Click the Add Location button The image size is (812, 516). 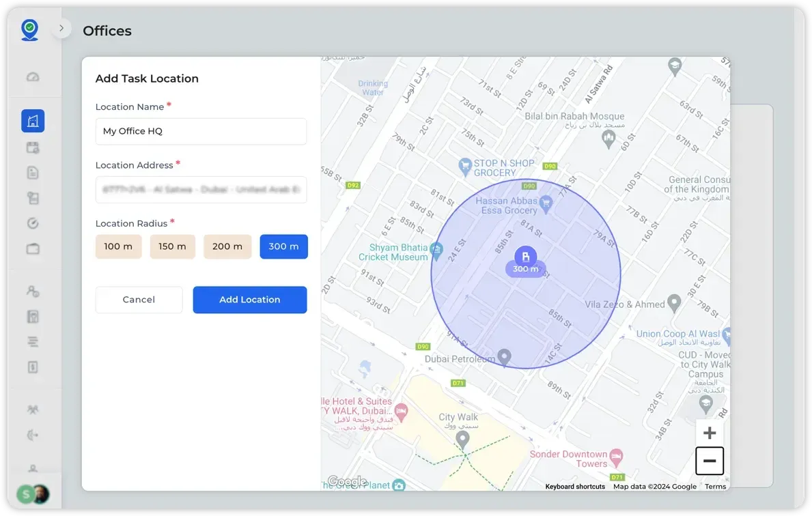(x=249, y=300)
